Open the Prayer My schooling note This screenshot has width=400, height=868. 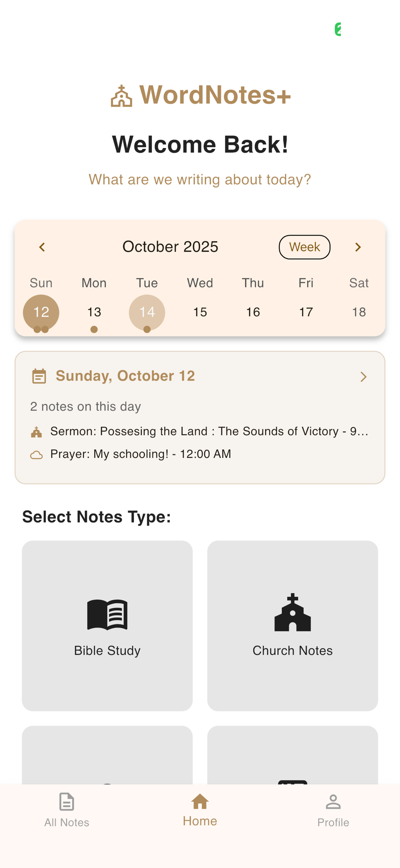(141, 454)
